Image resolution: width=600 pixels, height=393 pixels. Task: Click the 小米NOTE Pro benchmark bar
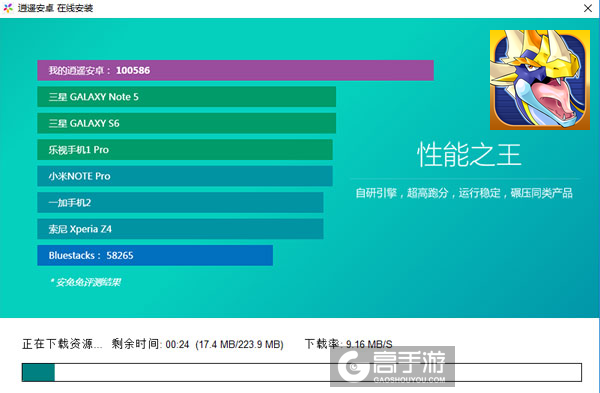coord(185,176)
